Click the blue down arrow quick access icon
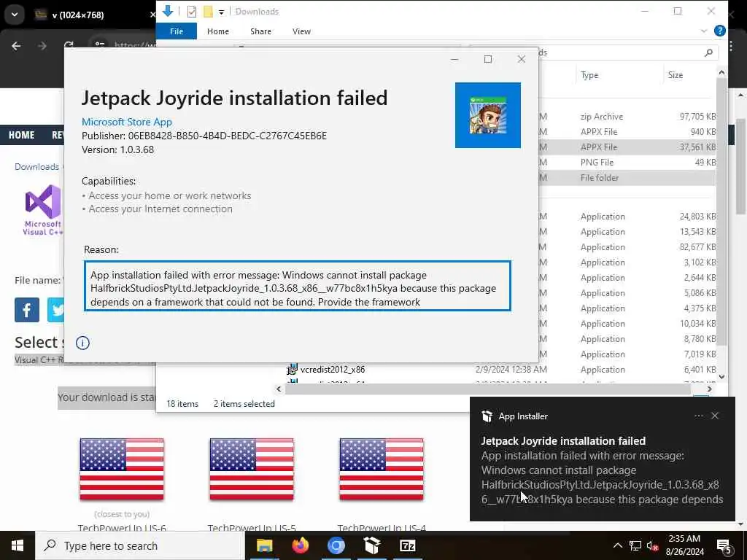 (167, 11)
